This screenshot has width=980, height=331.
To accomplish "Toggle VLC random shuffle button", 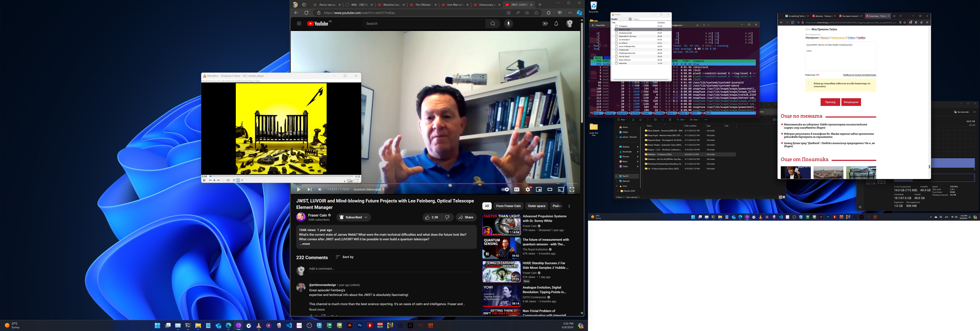I will pyautogui.click(x=242, y=180).
